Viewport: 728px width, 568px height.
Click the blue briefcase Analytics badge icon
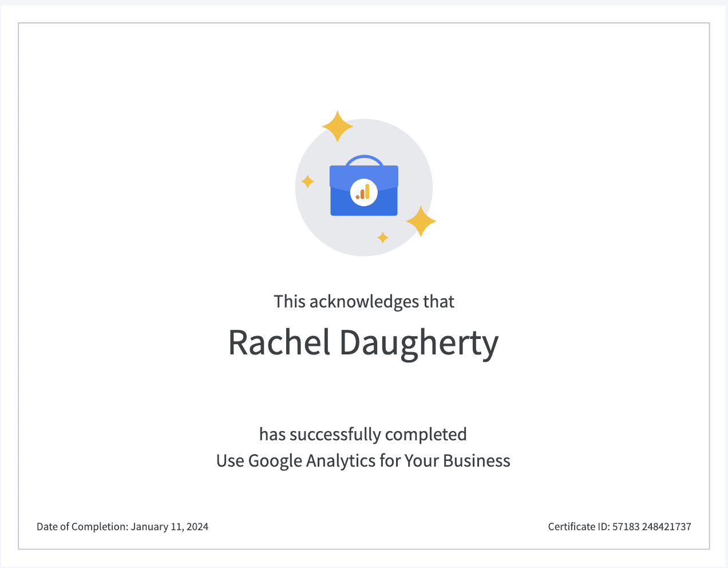tap(364, 186)
